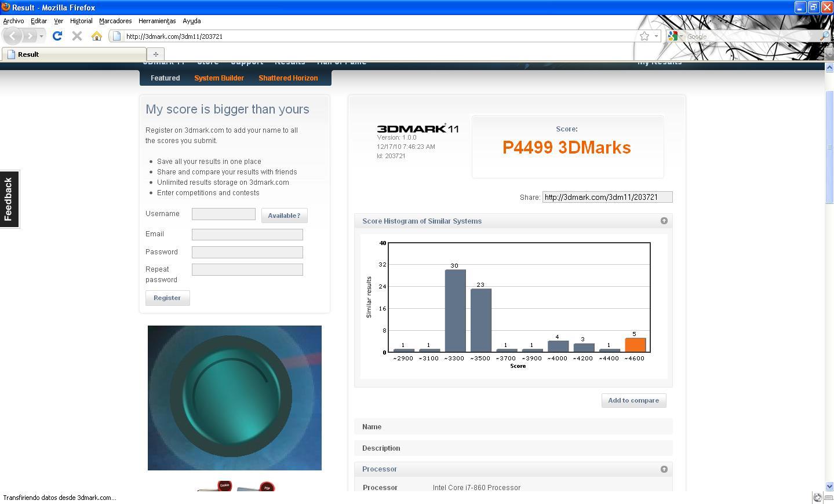Open the Archivo menu
The width and height of the screenshot is (834, 504).
coord(14,21)
